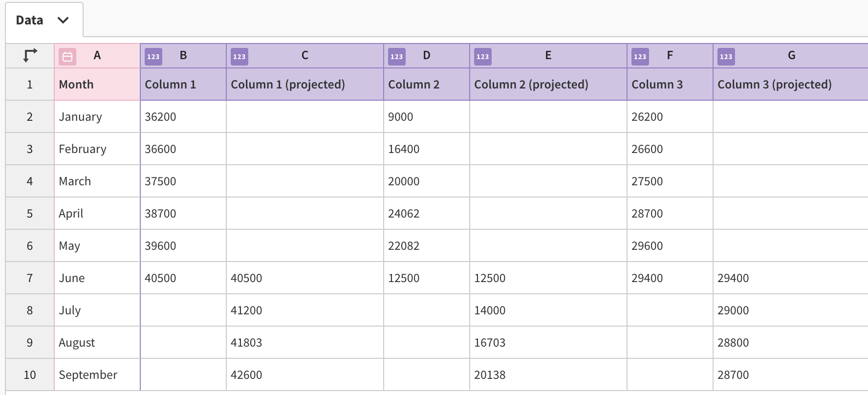The image size is (868, 395).
Task: Click the column letter A header
Action: pos(97,56)
